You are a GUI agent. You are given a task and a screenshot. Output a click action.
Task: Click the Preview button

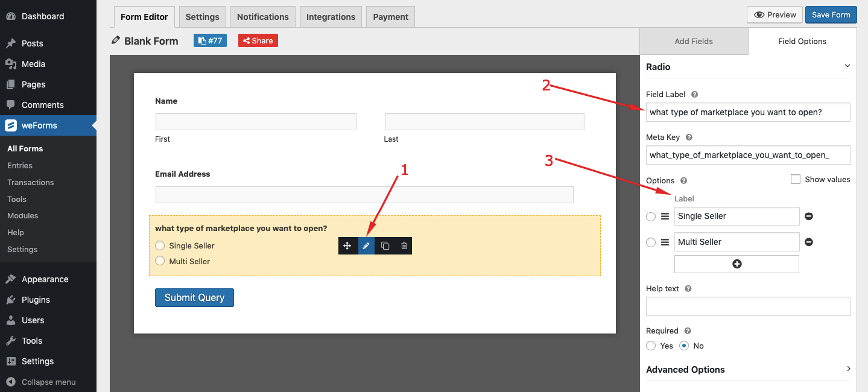click(x=774, y=14)
